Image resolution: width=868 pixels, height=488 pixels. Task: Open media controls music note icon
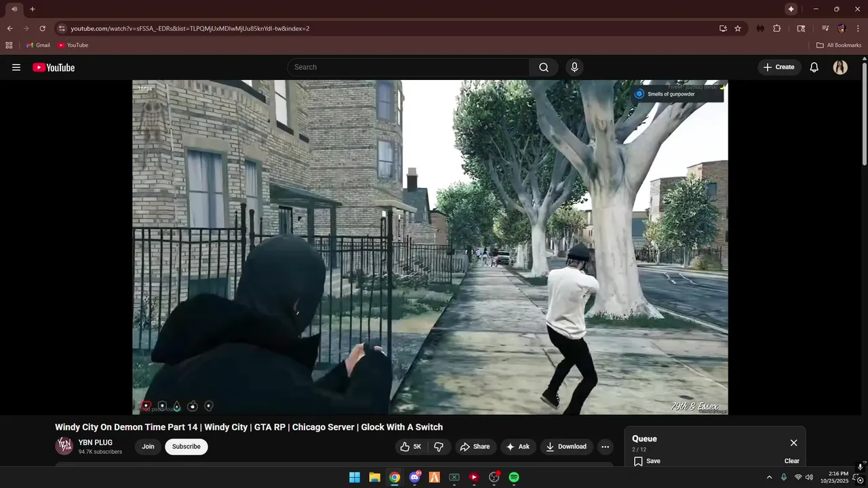click(825, 28)
